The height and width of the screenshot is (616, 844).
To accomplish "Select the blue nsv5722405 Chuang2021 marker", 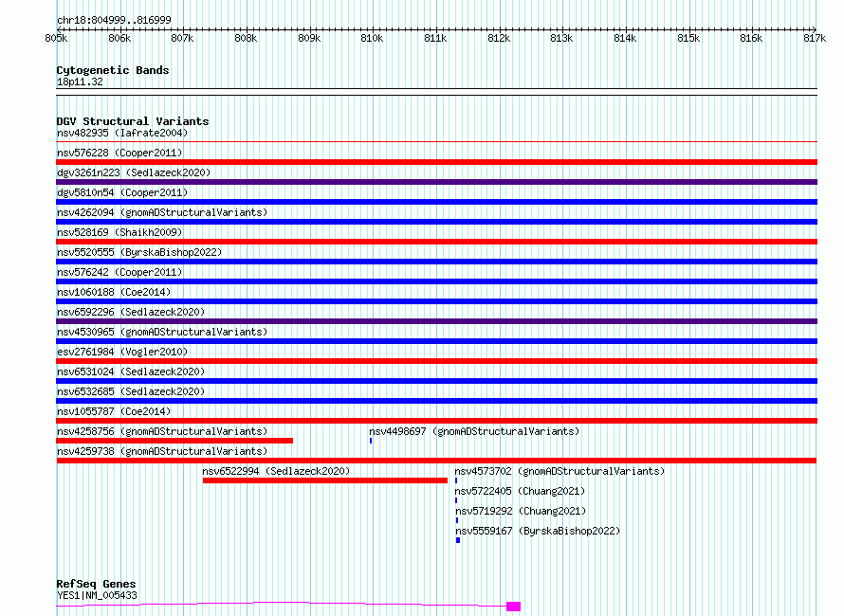I will click(x=456, y=500).
